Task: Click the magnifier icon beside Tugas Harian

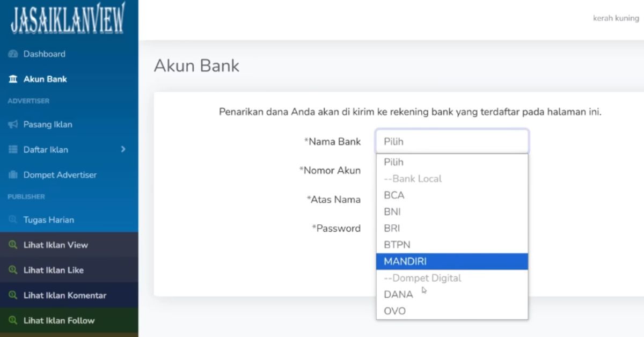Action: pyautogui.click(x=13, y=220)
